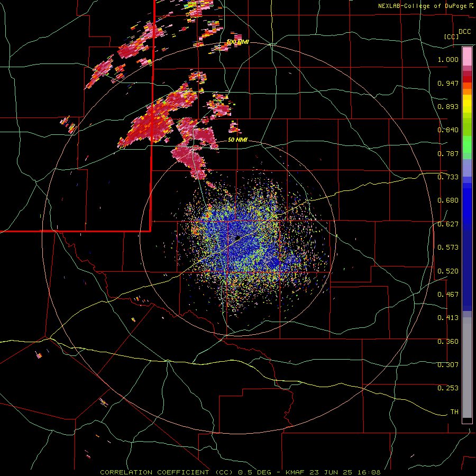Click the 0.893 legend value
Viewport: 476px width, 476px height.
pos(448,106)
